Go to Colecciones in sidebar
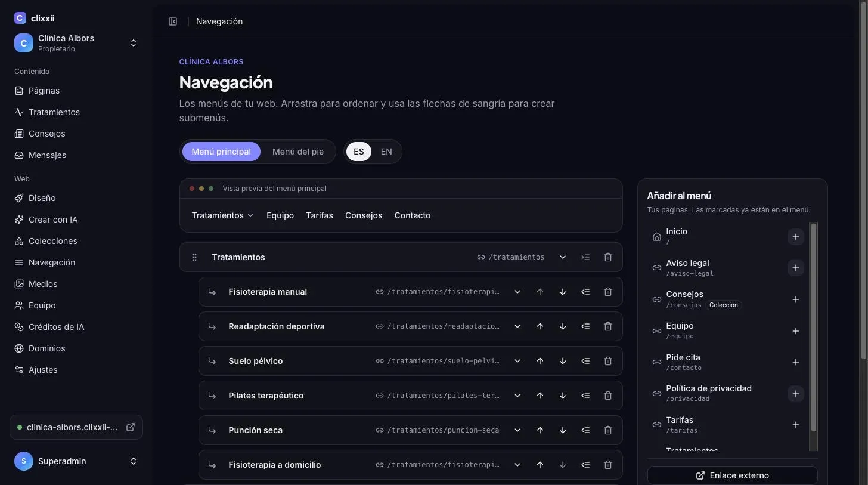The width and height of the screenshot is (868, 485). (76, 241)
